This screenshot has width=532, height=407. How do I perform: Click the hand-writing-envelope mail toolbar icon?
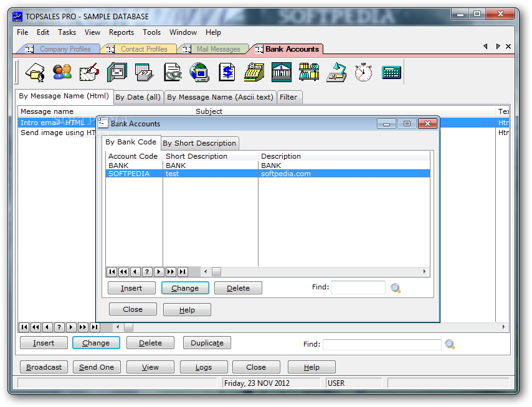click(89, 73)
